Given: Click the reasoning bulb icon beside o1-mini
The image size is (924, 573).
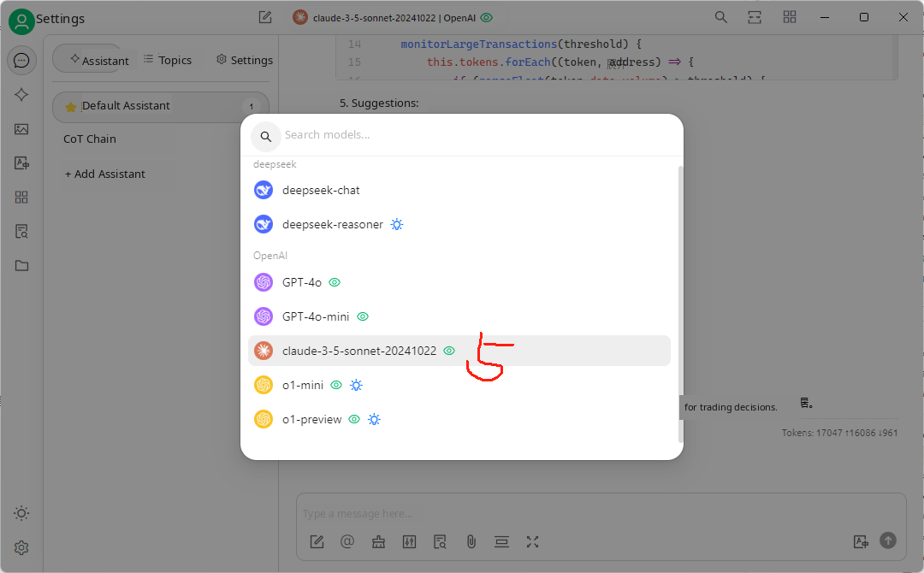Looking at the screenshot, I should tap(356, 385).
